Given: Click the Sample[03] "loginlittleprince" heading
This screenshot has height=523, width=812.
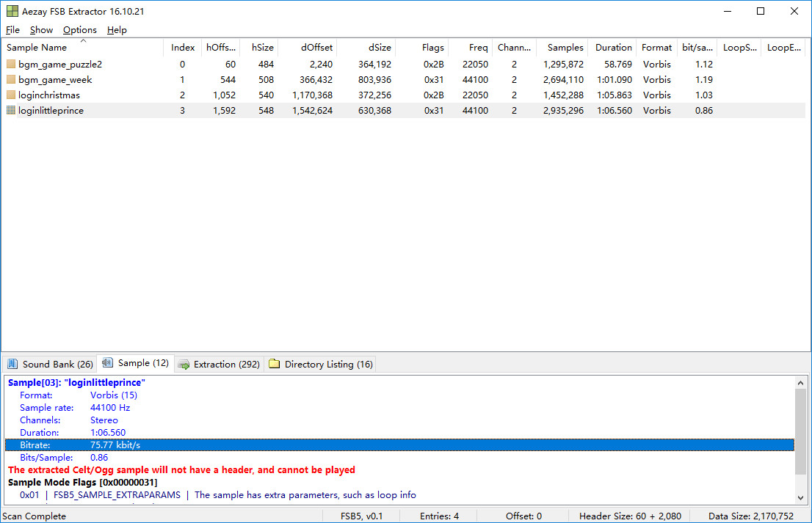Looking at the screenshot, I should [x=76, y=383].
